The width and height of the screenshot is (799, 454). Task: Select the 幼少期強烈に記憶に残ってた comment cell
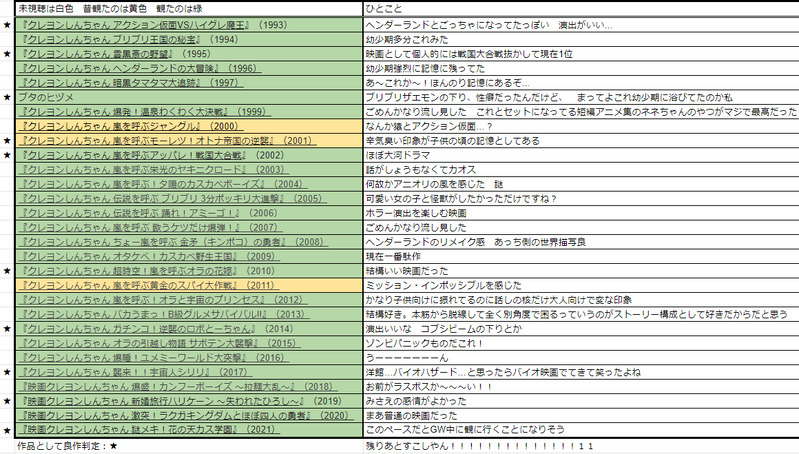581,68
